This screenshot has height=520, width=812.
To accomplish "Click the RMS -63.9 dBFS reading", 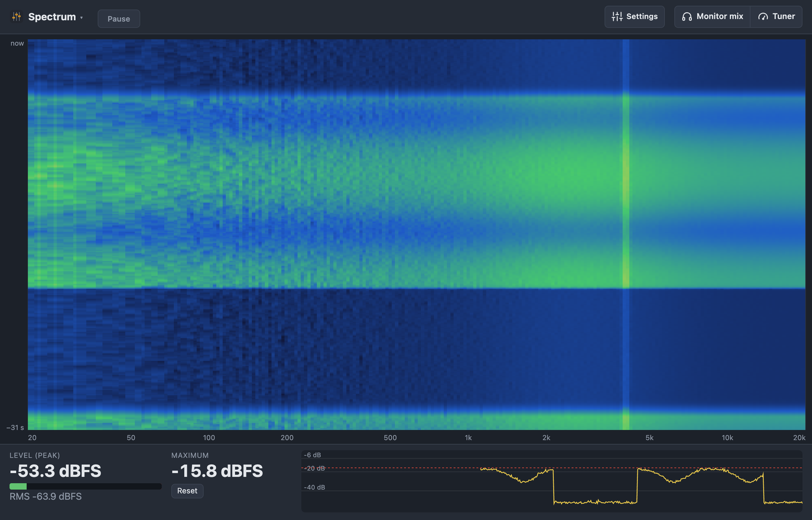I will tap(46, 497).
